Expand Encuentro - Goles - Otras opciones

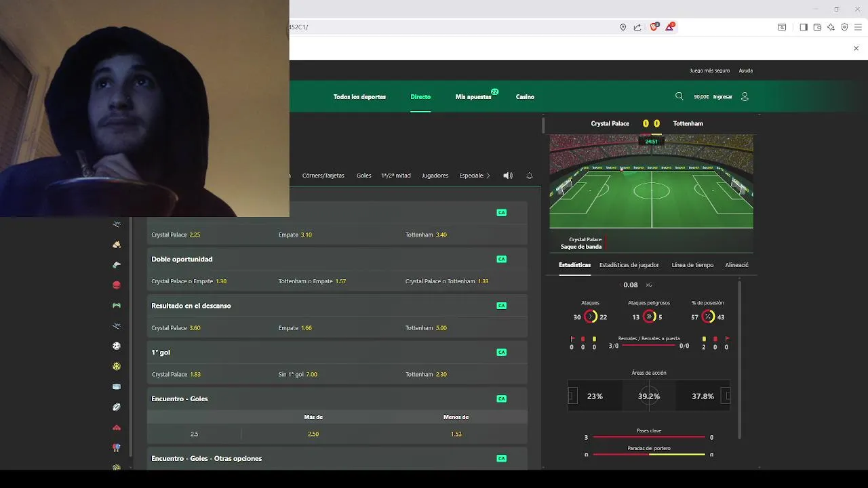(337, 459)
